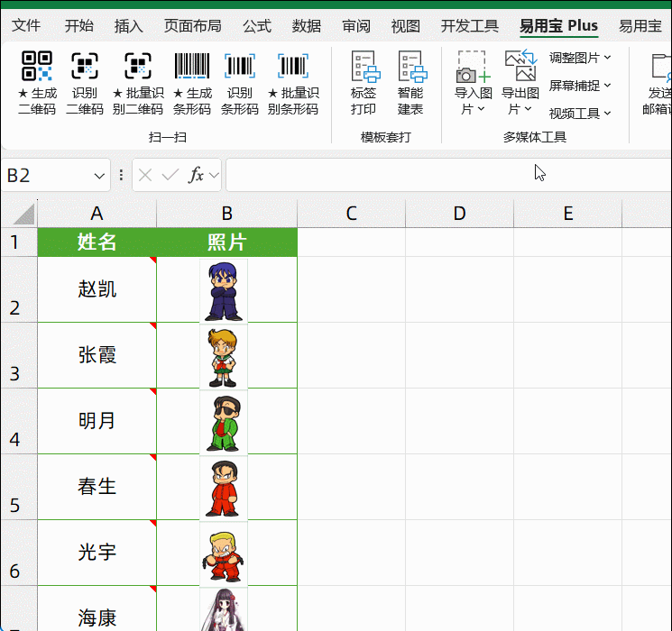Select the cell containing 张霞
Viewport: 672px width, 631px height.
click(97, 355)
